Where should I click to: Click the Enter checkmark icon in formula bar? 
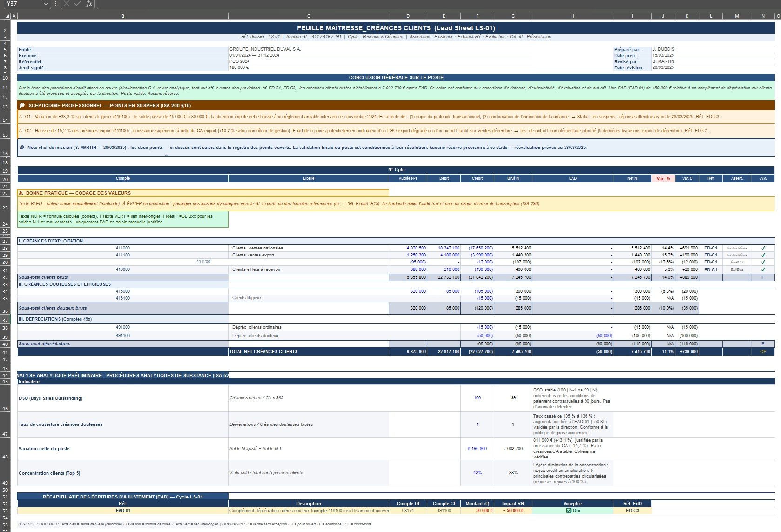tap(77, 4)
